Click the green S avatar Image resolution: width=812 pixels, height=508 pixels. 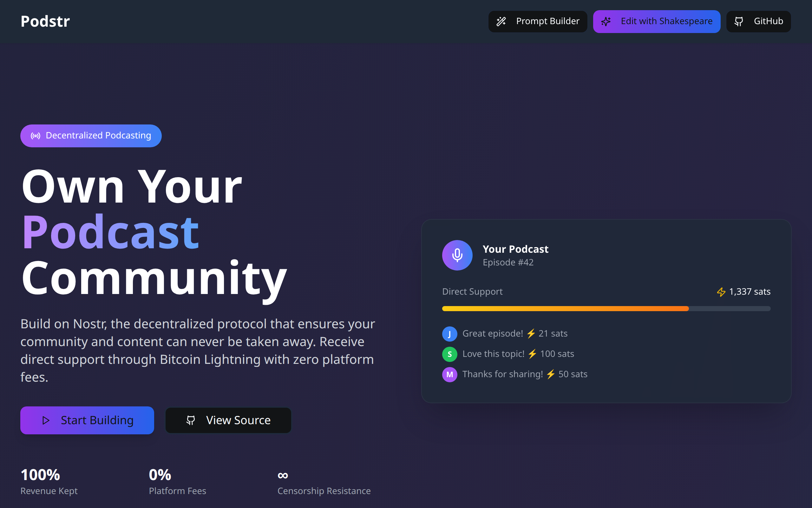(450, 354)
